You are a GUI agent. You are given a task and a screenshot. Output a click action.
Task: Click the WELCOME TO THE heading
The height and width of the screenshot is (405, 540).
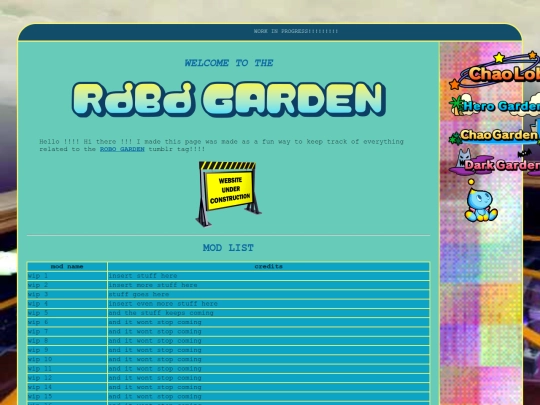229,63
